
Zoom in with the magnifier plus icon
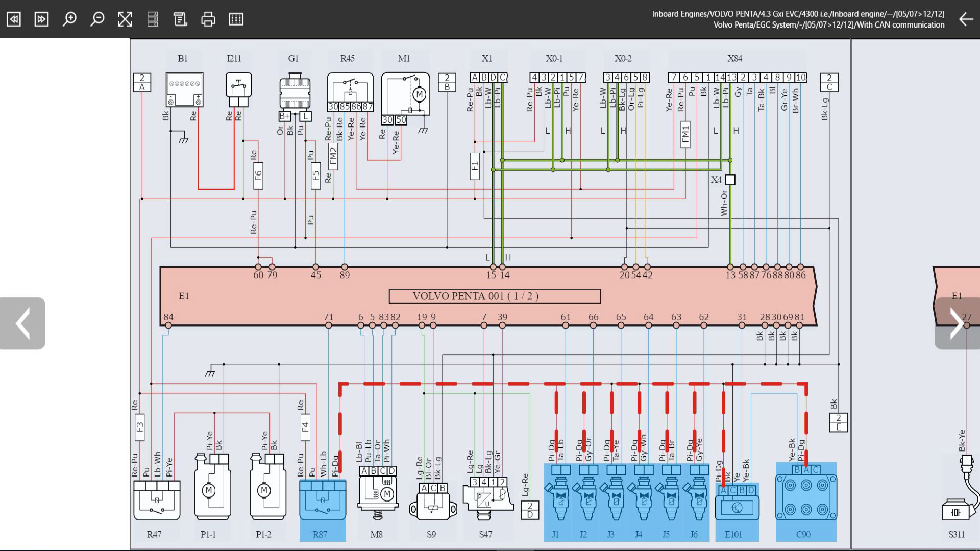(x=69, y=19)
